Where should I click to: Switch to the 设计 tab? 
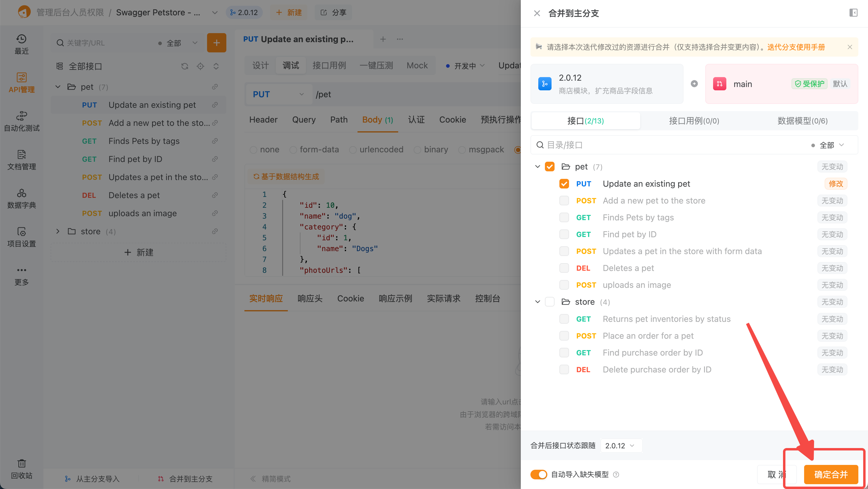pos(260,65)
